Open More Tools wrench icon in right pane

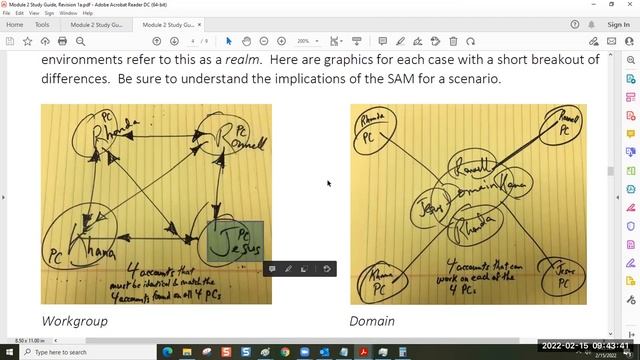click(x=631, y=300)
